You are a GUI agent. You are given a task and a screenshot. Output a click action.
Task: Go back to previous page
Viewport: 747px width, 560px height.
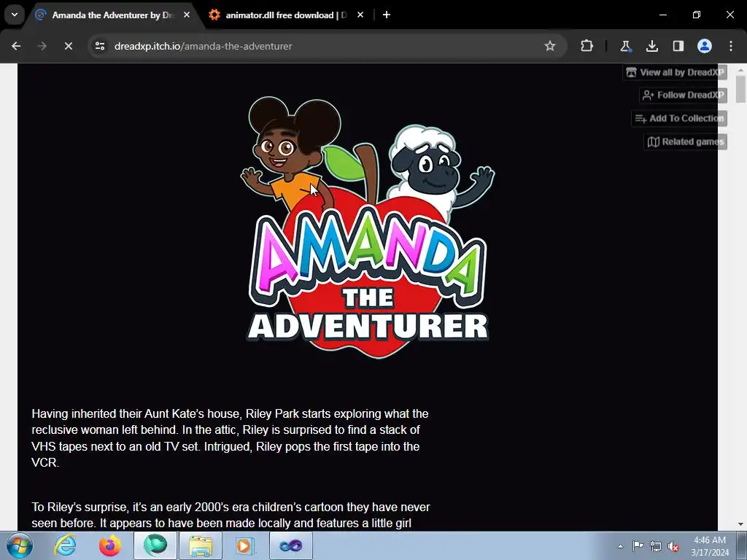click(16, 46)
